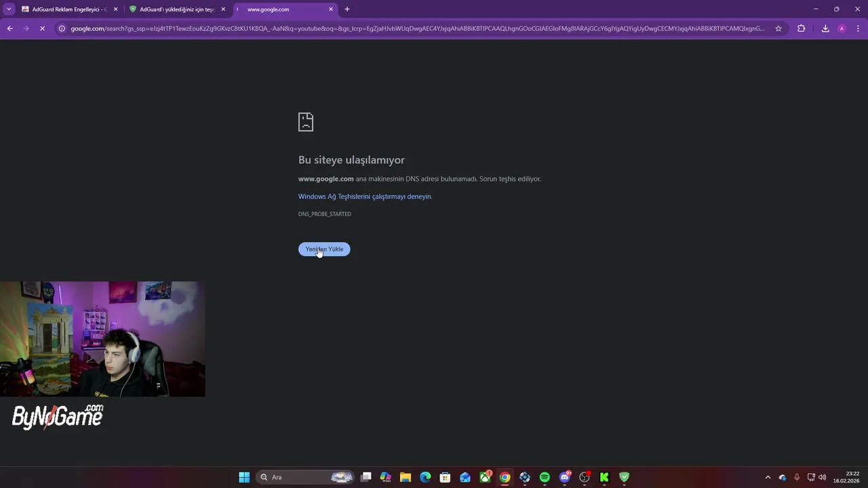Stop loading the page
Screen dimensions: 868x488
(42, 28)
